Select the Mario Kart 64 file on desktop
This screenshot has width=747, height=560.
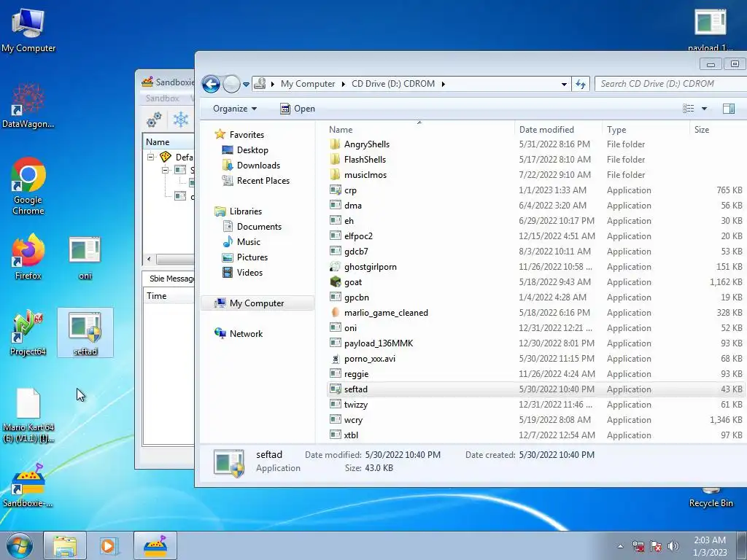click(x=28, y=415)
